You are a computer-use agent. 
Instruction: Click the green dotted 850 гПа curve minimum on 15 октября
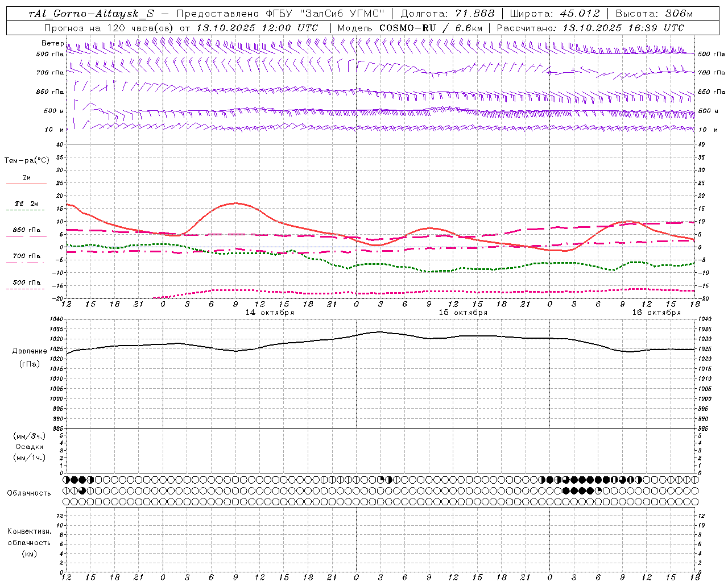click(431, 272)
